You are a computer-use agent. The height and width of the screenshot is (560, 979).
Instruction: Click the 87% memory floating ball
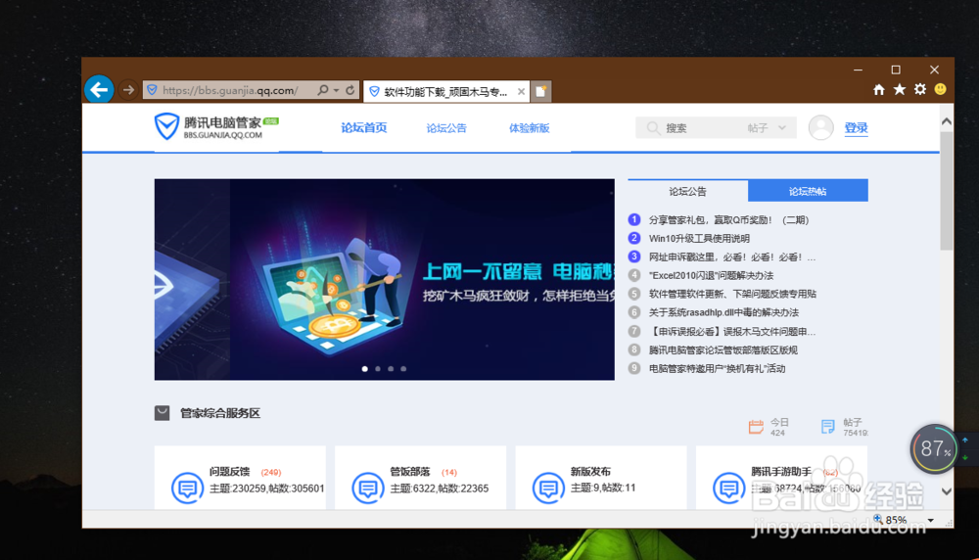point(934,448)
